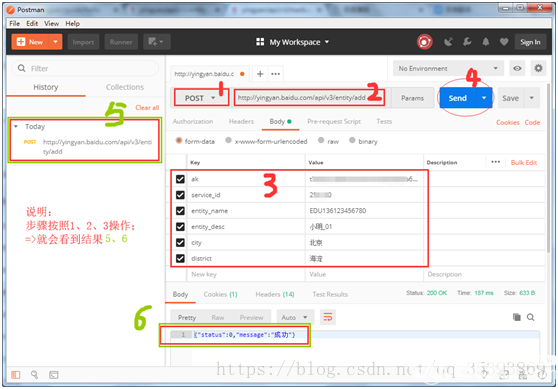The image size is (558, 389).
Task: Open the Send button dropdown arrow
Action: click(x=484, y=98)
